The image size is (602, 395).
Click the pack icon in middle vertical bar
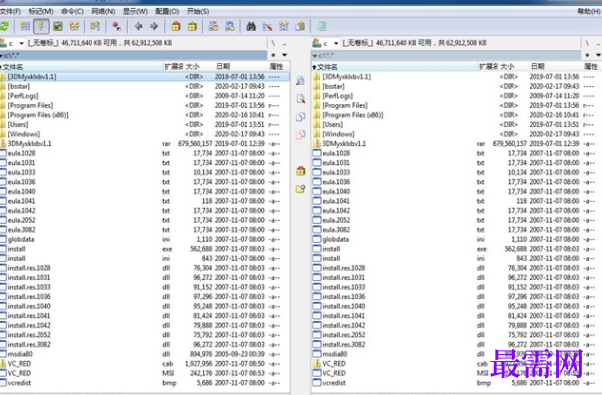pyautogui.click(x=300, y=171)
